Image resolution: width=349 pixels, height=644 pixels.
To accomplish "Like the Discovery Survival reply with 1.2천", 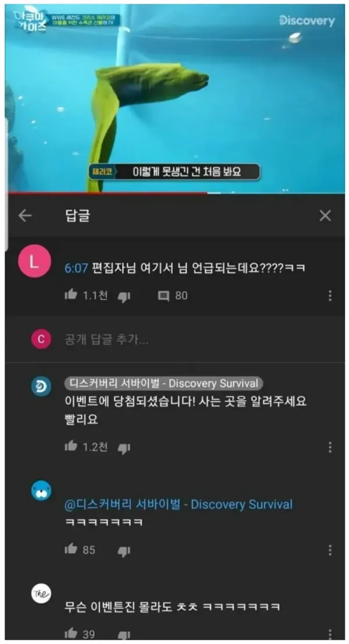I will point(71,445).
